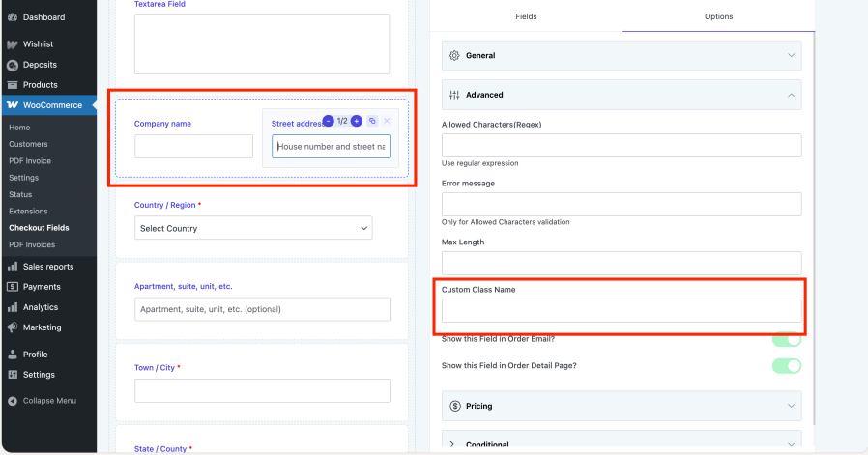Viewport: 868px width, 455px height.
Task: Switch to the Fields tab
Action: [x=526, y=16]
